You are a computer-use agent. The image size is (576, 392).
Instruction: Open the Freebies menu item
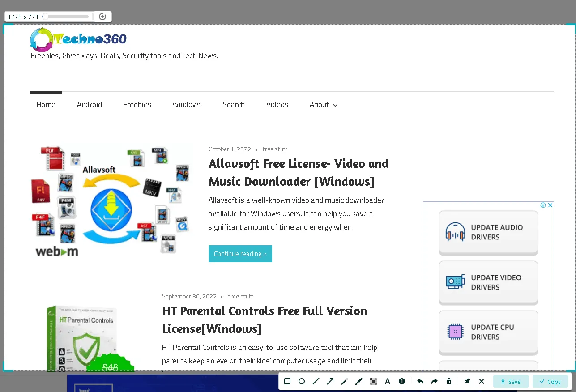tap(137, 105)
